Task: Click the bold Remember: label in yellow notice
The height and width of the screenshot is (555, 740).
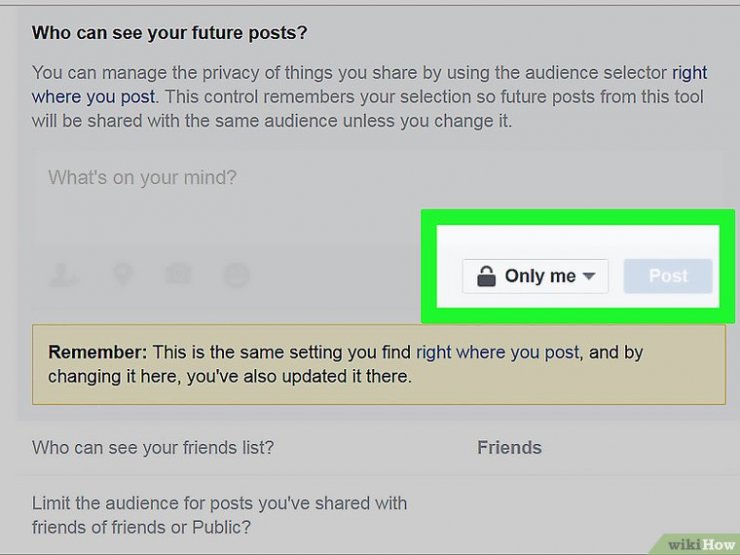Action: [x=98, y=352]
